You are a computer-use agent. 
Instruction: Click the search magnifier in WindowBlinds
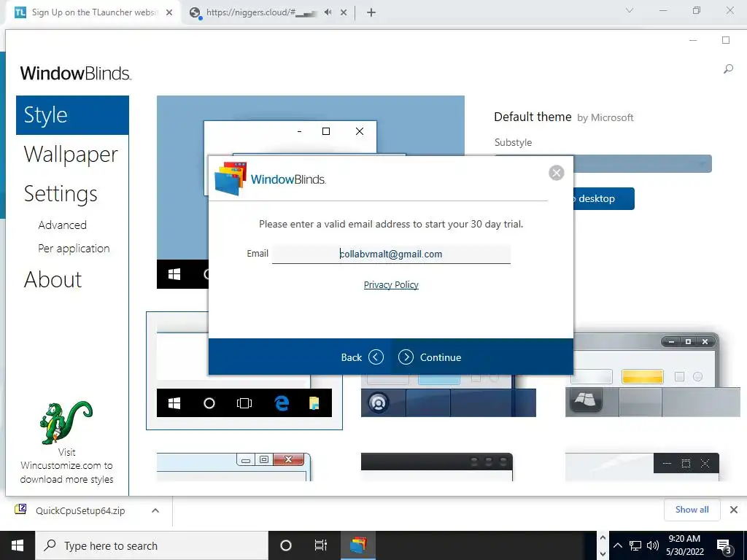point(728,69)
